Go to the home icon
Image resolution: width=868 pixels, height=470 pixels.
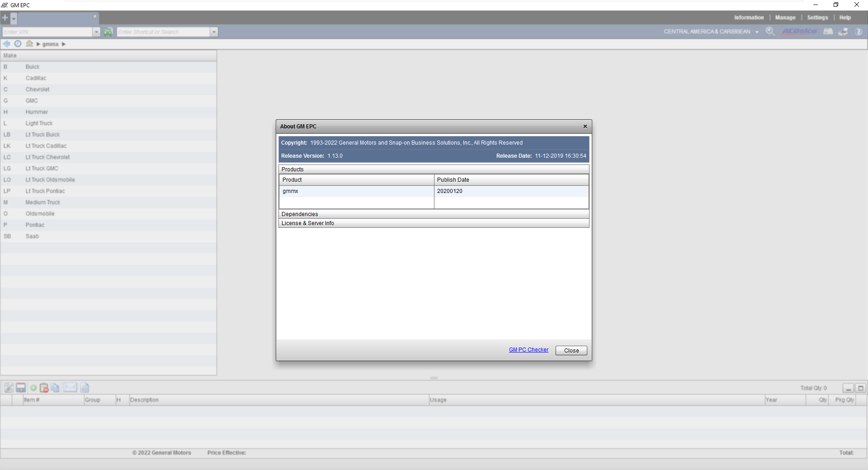[x=29, y=44]
